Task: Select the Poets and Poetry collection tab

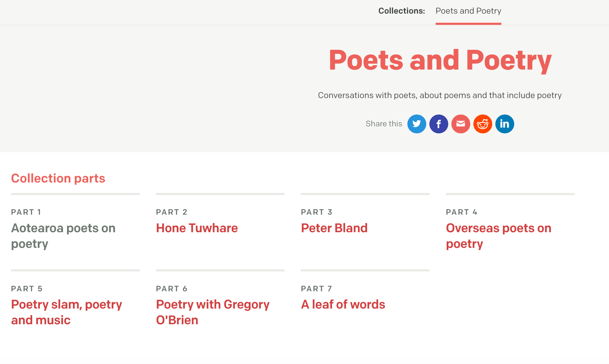Action: [468, 11]
